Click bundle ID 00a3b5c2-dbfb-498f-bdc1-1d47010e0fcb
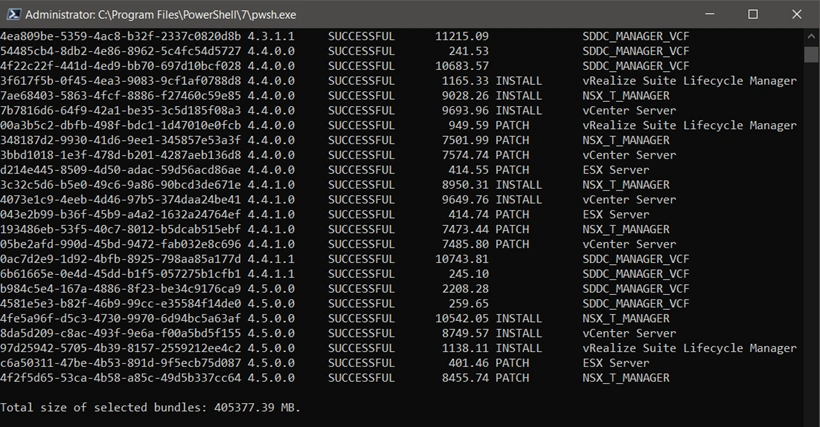This screenshot has width=820, height=427. point(121,125)
